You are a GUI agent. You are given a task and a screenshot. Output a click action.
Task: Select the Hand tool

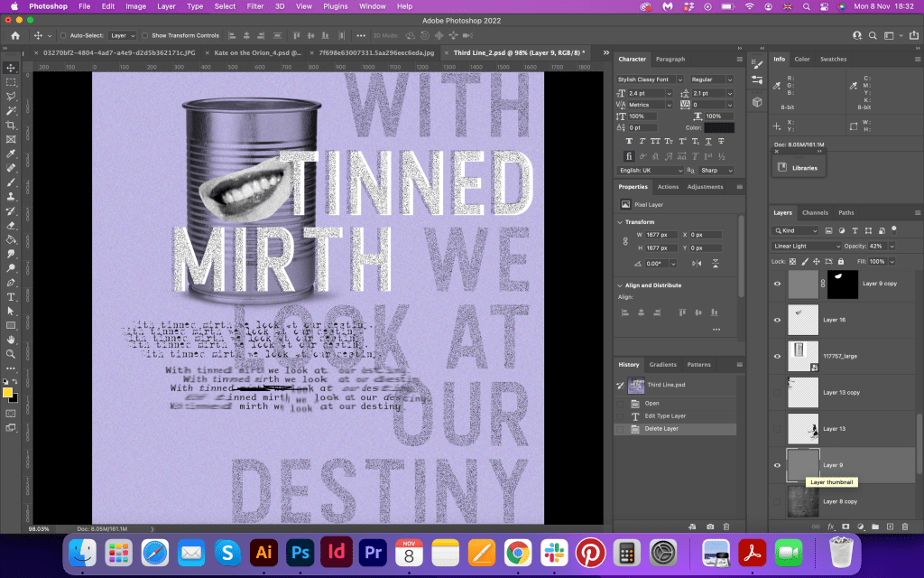pos(11,339)
